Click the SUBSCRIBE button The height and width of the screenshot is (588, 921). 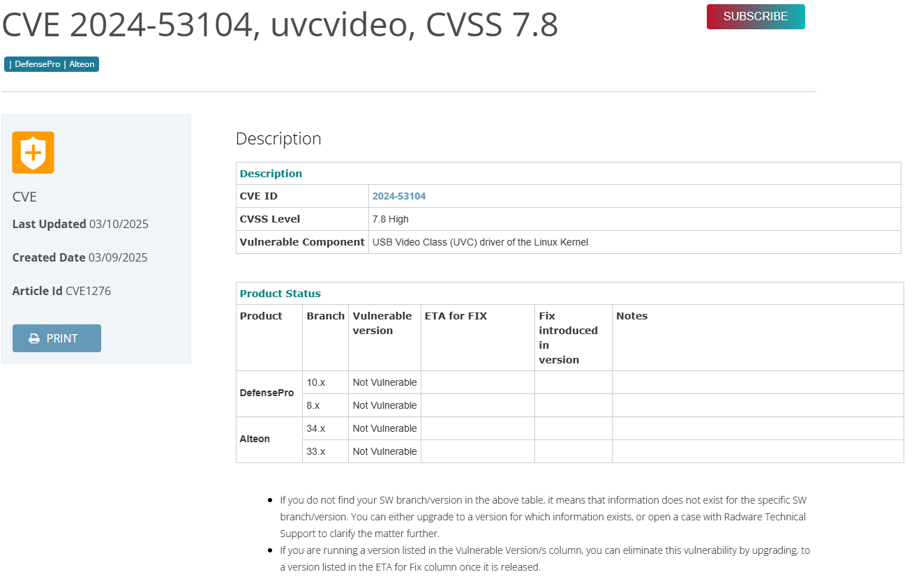756,17
